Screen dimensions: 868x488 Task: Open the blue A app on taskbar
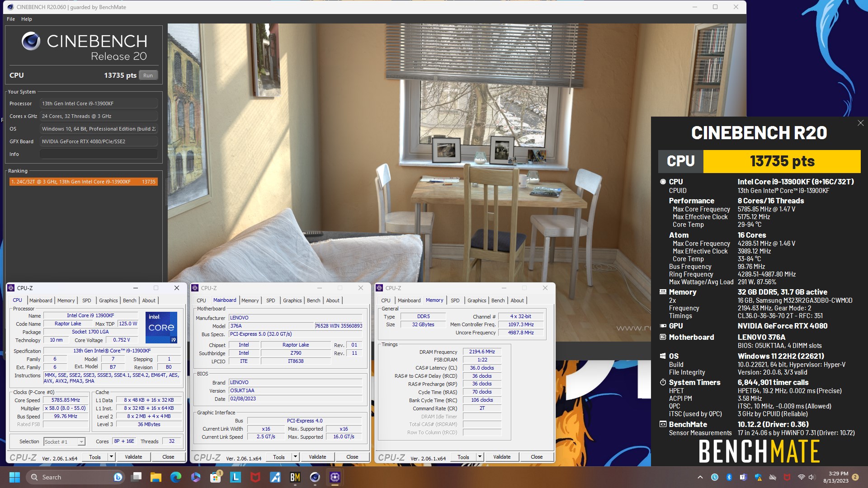click(x=275, y=477)
